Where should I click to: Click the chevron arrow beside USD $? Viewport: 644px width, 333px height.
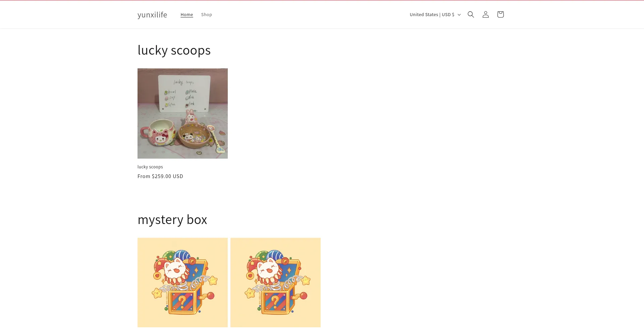(459, 15)
